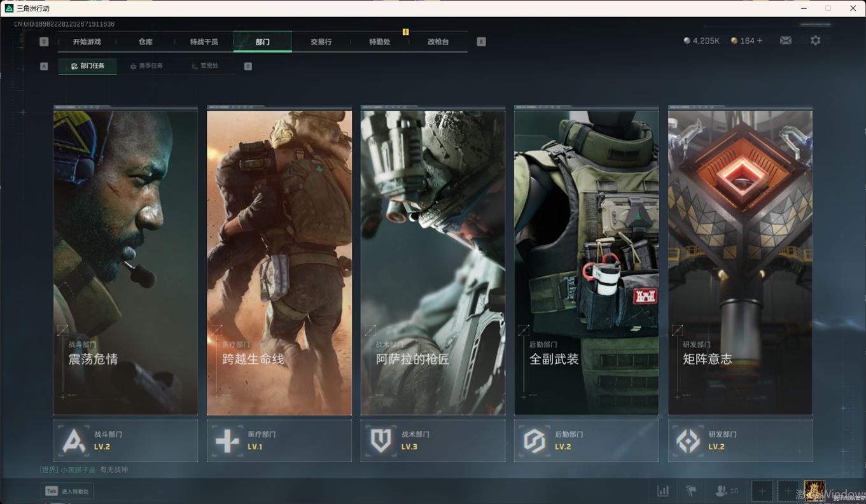Viewport: 866px width, 504px height.
Task: Open the 震荡危情 mission card
Action: point(125,261)
